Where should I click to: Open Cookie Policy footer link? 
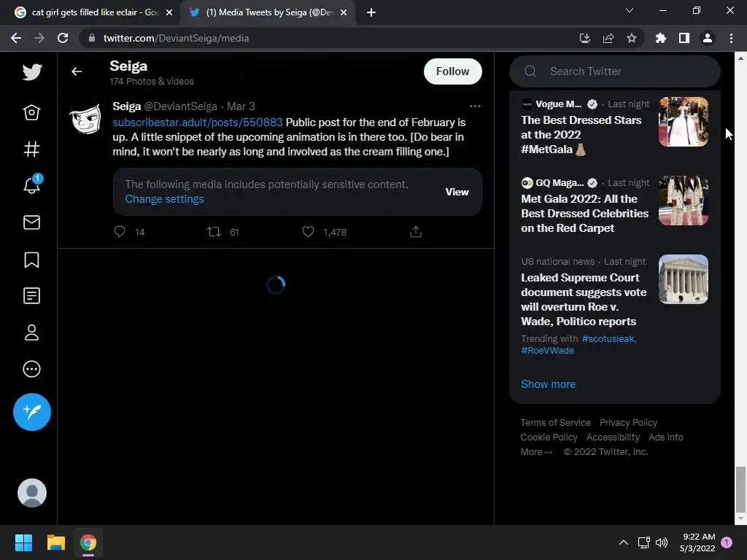[549, 437]
